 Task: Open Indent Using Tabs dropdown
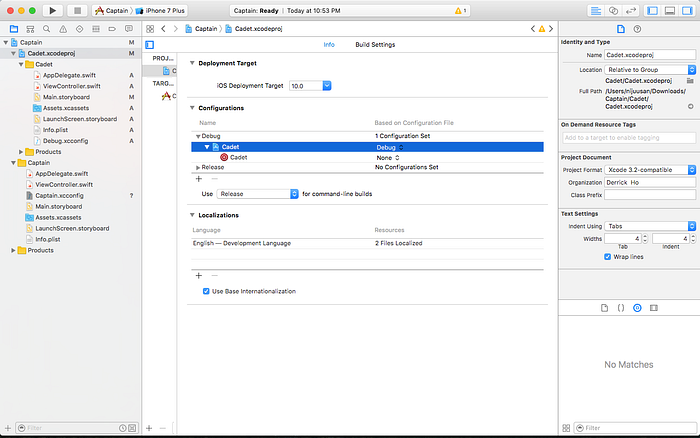coord(650,226)
